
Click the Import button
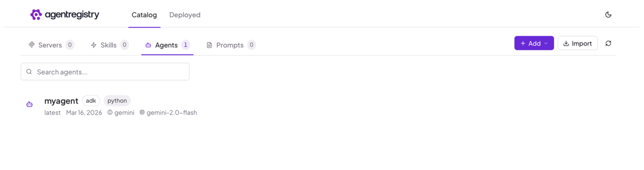[577, 43]
